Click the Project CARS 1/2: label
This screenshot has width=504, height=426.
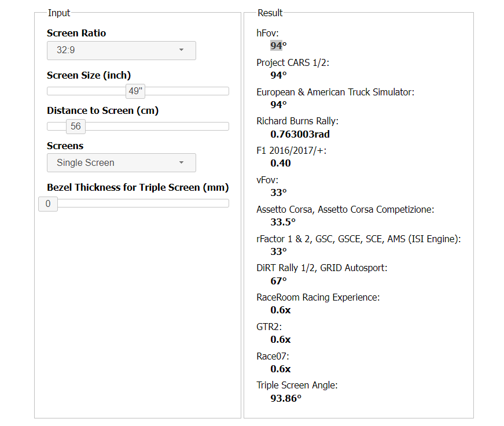(x=293, y=63)
